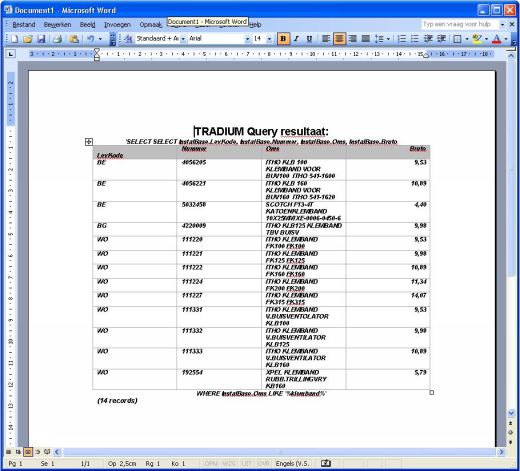The image size is (520, 471).
Task: Undo the last action
Action: (91, 39)
